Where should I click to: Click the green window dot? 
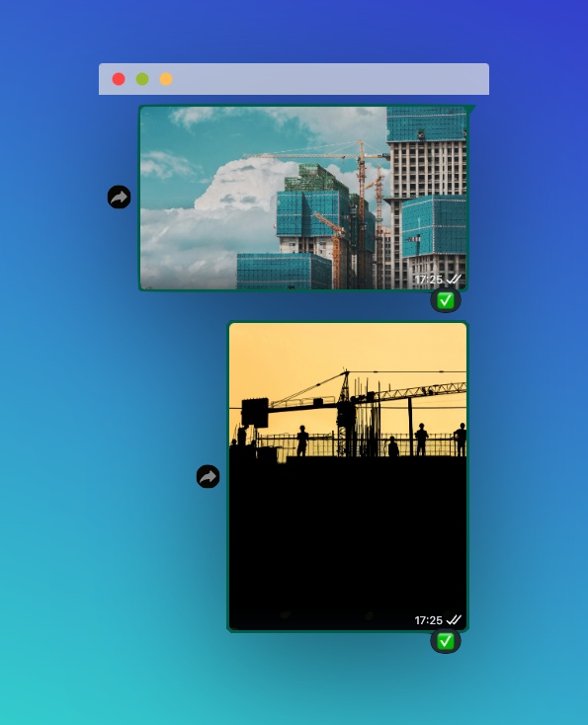(x=142, y=79)
